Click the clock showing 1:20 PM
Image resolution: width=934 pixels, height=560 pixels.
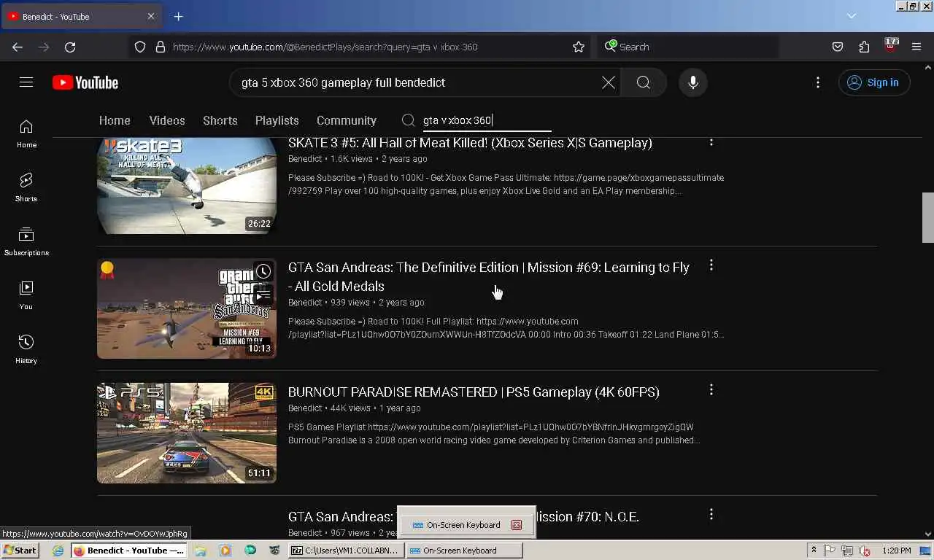[x=896, y=551]
